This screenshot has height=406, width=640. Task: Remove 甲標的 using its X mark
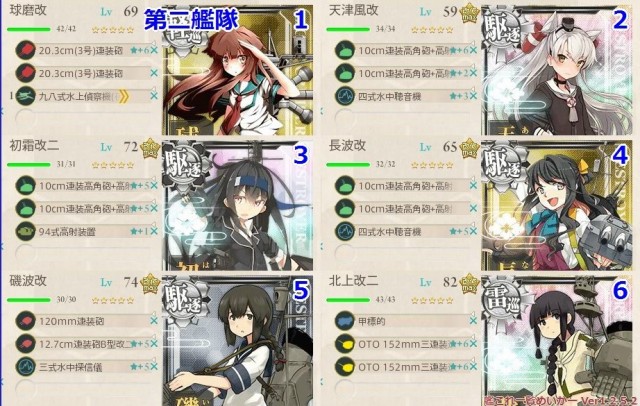pyautogui.click(x=473, y=321)
